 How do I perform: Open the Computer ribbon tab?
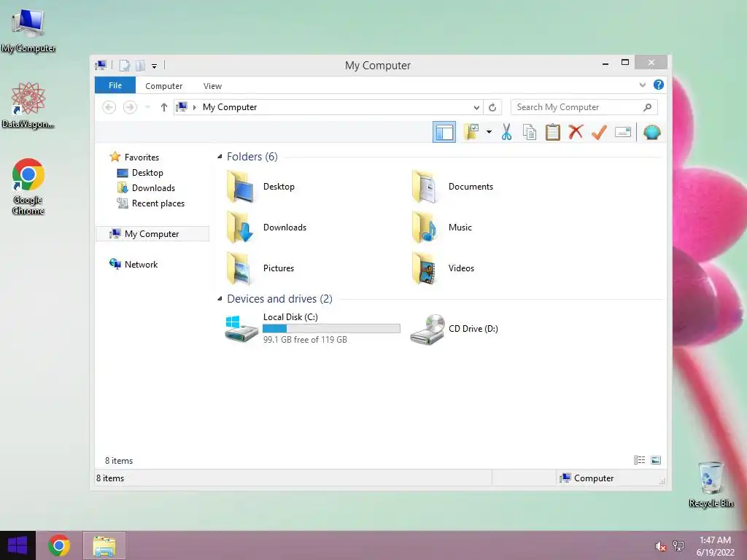164,86
